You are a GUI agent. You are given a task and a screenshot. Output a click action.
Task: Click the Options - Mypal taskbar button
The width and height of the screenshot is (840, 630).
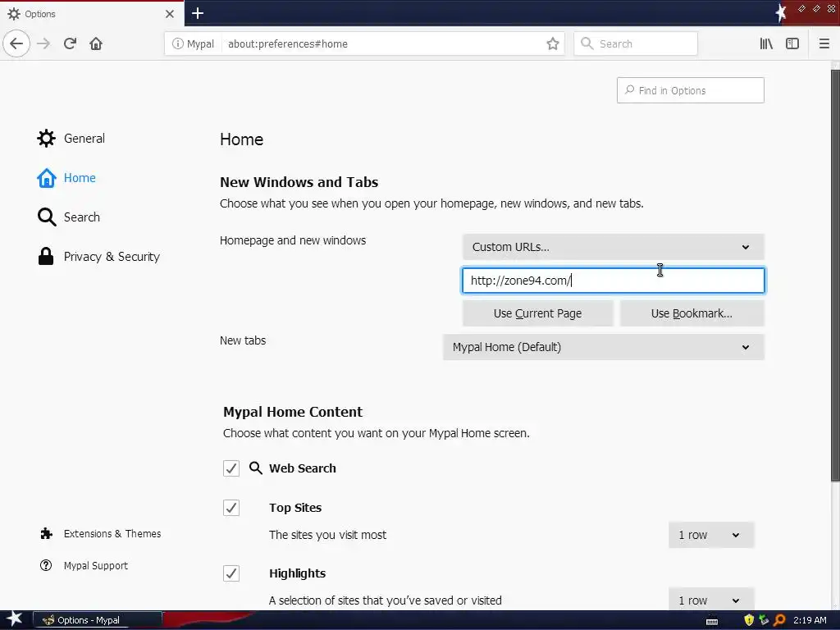pyautogui.click(x=98, y=620)
